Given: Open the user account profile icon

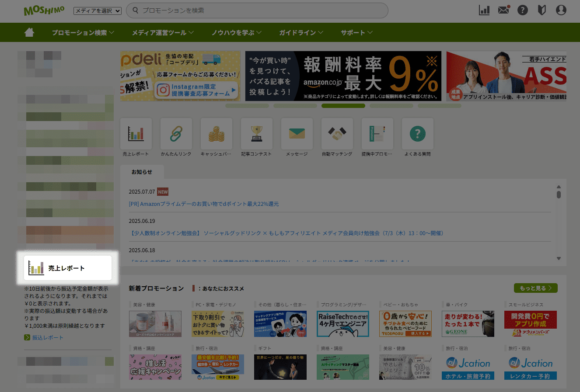Looking at the screenshot, I should click(x=561, y=10).
